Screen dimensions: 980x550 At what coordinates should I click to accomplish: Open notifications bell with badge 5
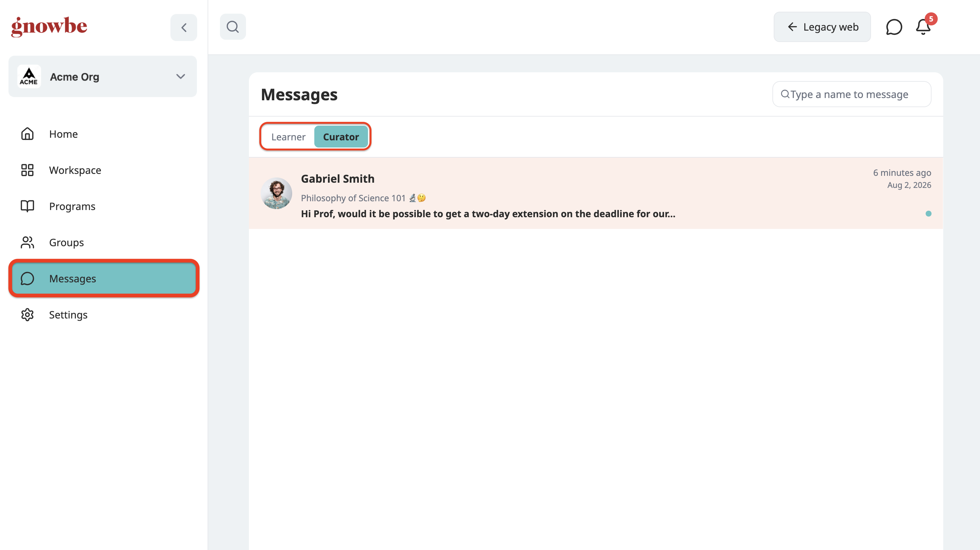923,27
